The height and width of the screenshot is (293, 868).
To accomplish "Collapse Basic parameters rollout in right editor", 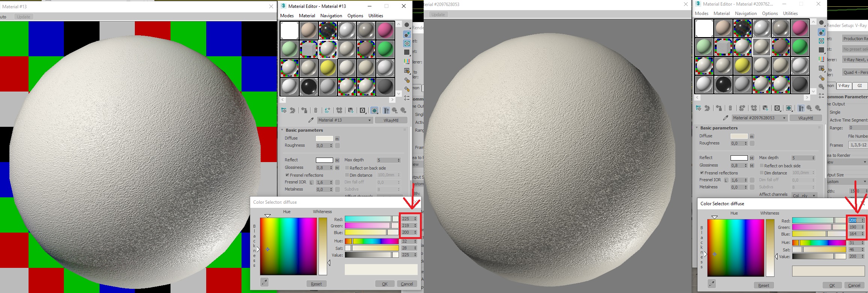I will pos(697,128).
